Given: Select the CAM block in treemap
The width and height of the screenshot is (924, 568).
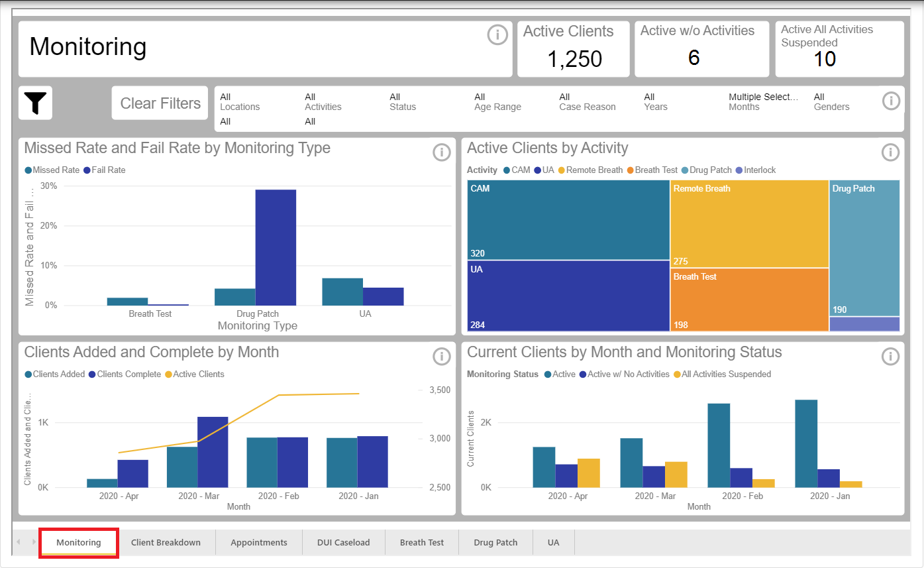Looking at the screenshot, I should click(568, 220).
